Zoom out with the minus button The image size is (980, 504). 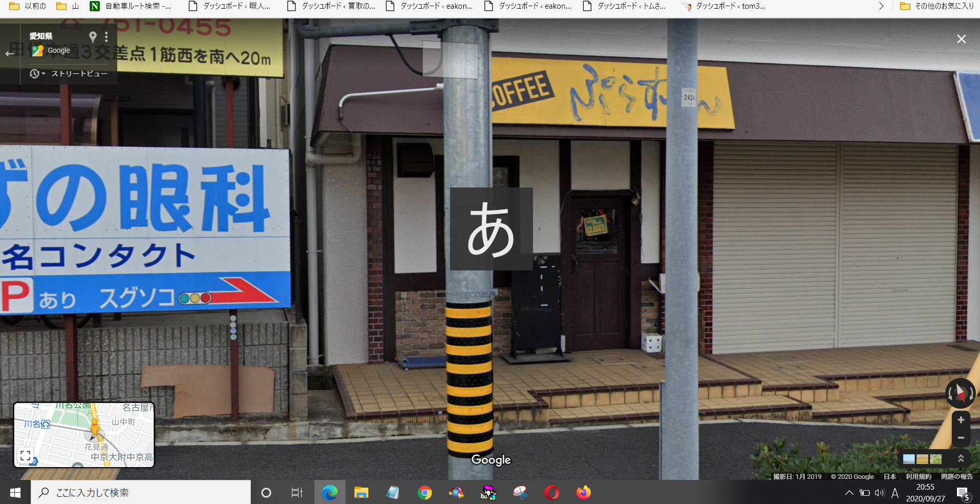click(x=961, y=438)
